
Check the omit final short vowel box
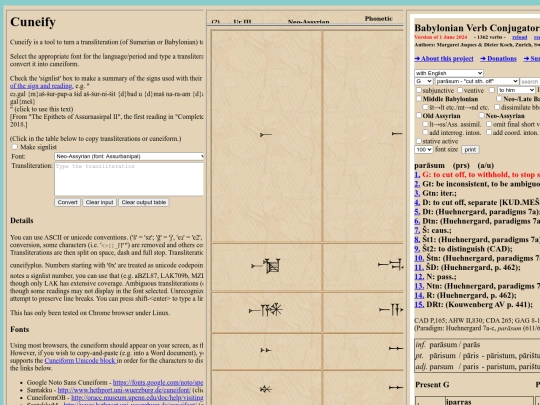coord(489,124)
